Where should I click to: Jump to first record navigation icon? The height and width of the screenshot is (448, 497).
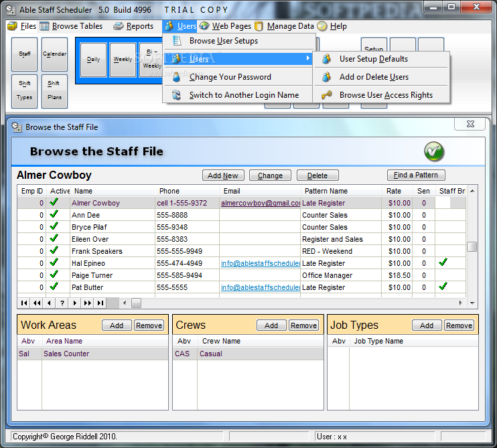point(23,303)
